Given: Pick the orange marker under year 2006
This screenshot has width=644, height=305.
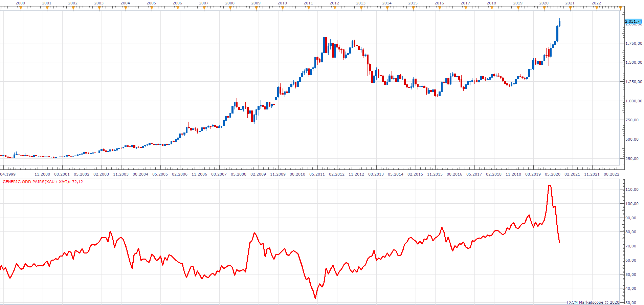Looking at the screenshot, I should (178, 8).
